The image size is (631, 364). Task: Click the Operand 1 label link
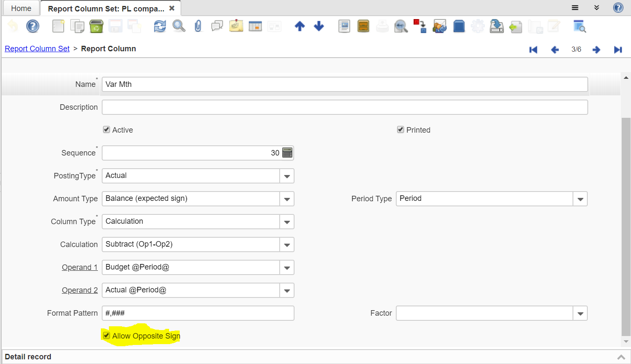[x=80, y=267]
